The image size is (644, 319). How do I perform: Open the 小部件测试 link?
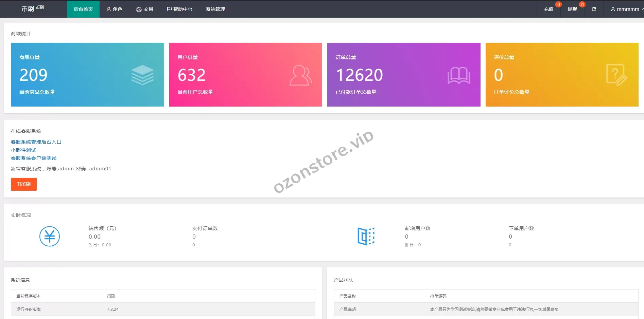23,150
